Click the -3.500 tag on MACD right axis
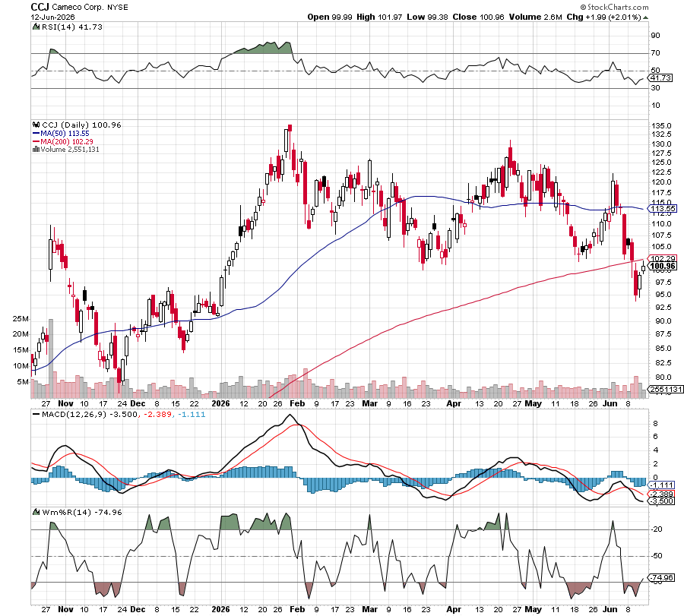684x616 pixels. (662, 502)
